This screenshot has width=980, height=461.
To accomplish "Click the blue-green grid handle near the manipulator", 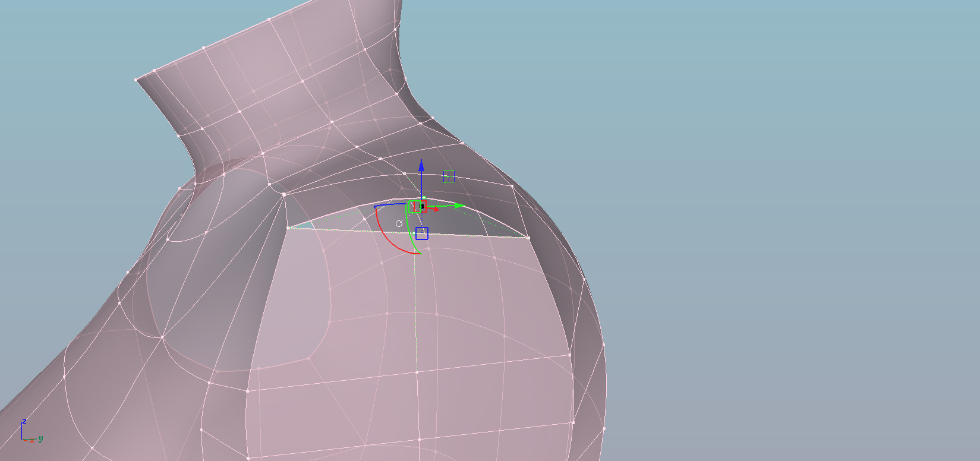I will tap(449, 176).
